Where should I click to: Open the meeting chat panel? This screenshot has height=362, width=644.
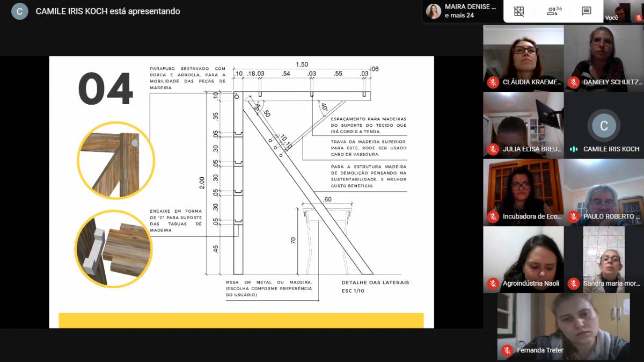coord(587,11)
